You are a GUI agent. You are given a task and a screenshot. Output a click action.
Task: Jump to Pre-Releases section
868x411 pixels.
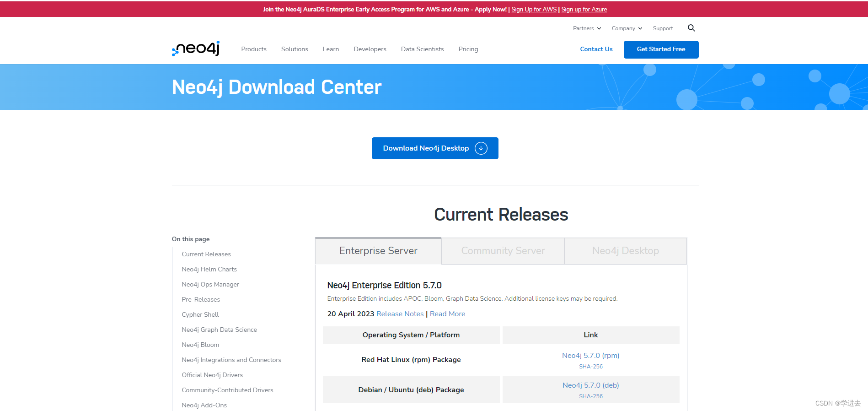pos(201,299)
